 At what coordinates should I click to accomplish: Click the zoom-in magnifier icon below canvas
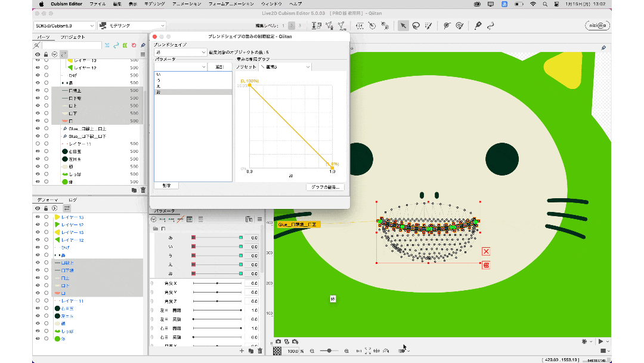pyautogui.click(x=347, y=351)
